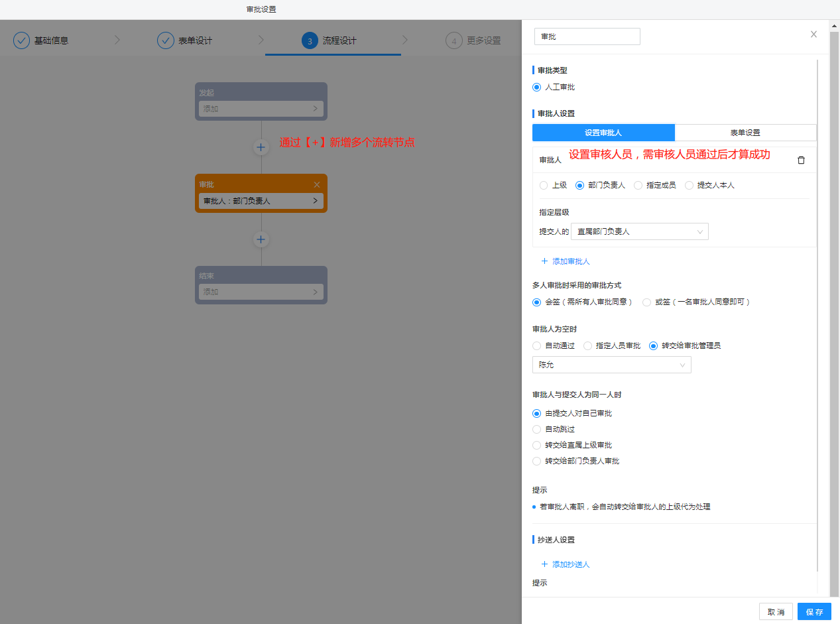Click the 表单设计 step checkmark icon
Screen dimensions: 840x624
click(166, 40)
